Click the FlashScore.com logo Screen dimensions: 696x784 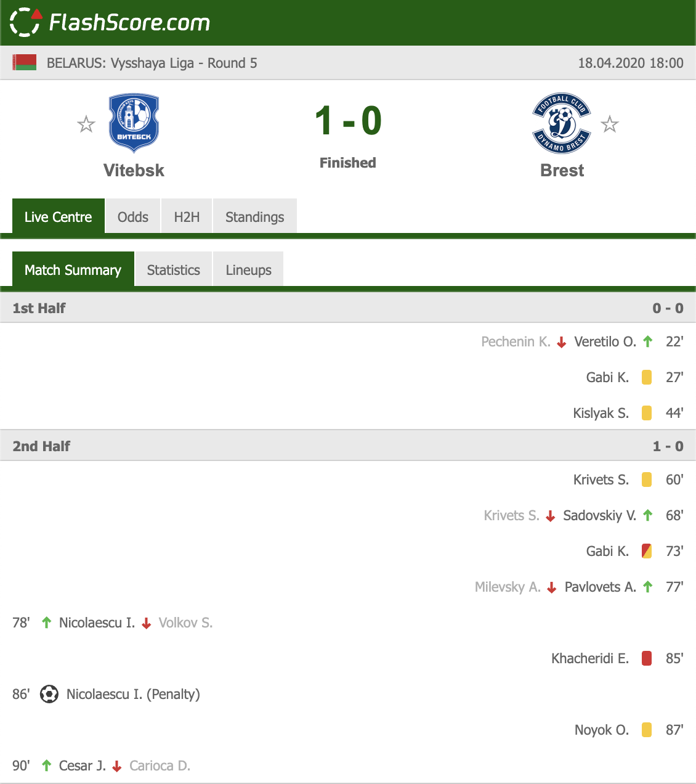[110, 22]
